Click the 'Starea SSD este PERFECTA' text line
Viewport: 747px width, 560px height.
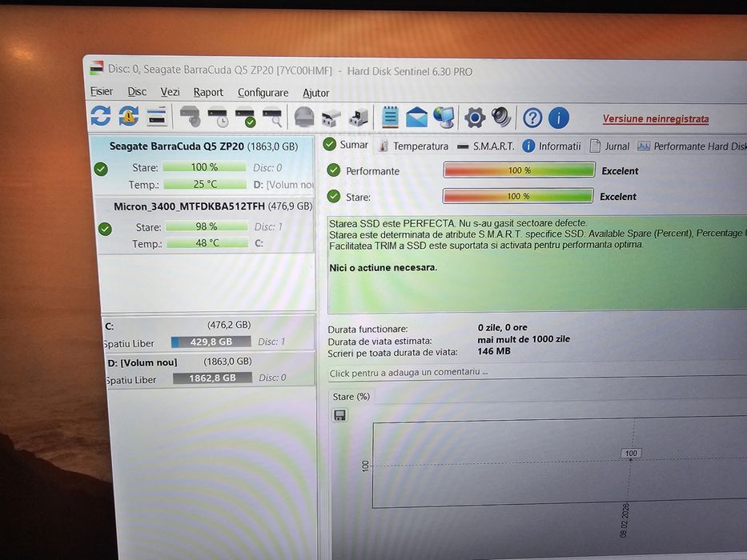click(x=458, y=223)
